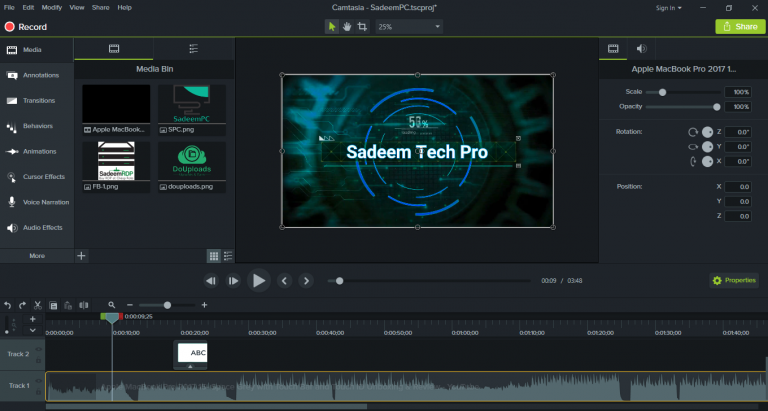Click the timeline zoom out minus
The image size is (768, 411).
[129, 305]
